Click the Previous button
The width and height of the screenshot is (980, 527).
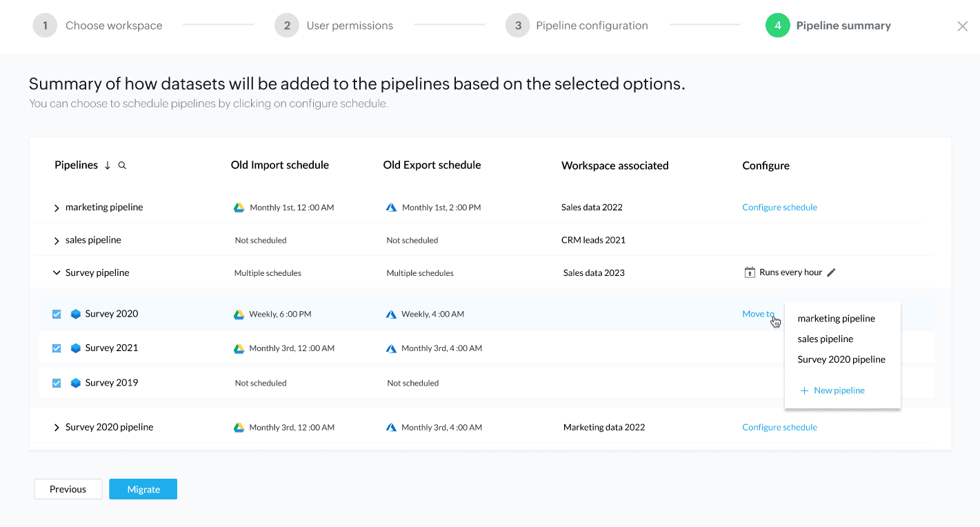[x=68, y=489]
